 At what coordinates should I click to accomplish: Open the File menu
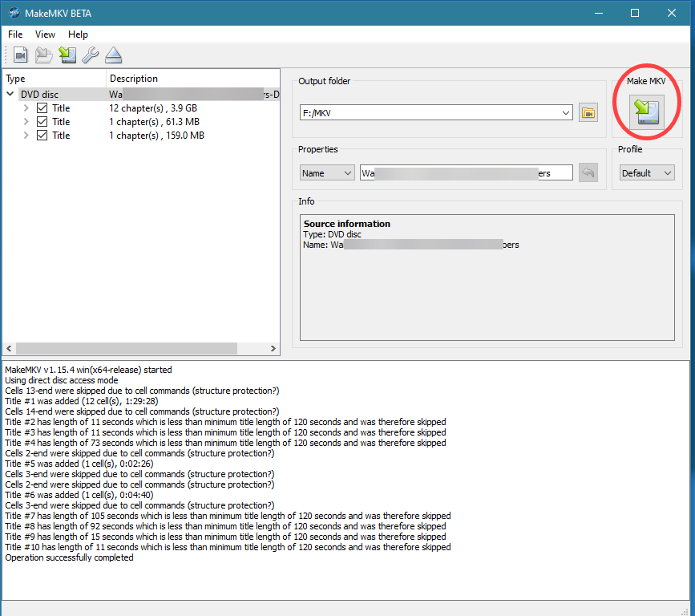point(15,34)
